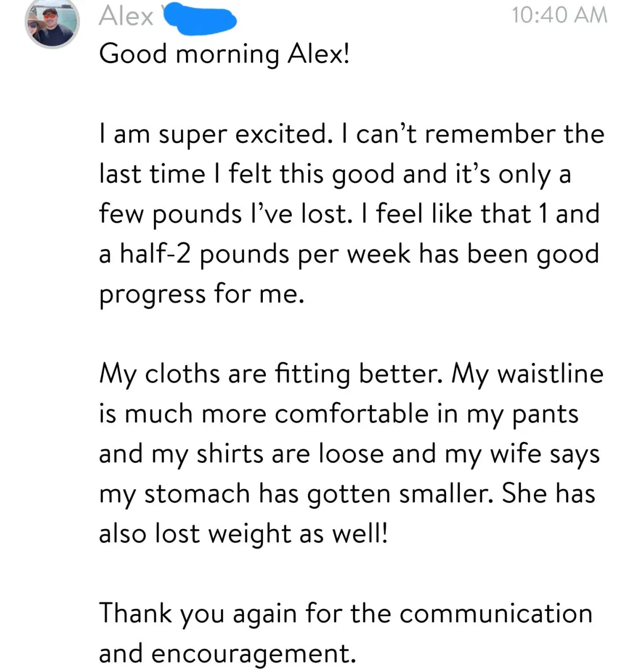Tap the line "is much more comfortable in my pants"
Image resolution: width=632 pixels, height=672 pixels.
(339, 414)
